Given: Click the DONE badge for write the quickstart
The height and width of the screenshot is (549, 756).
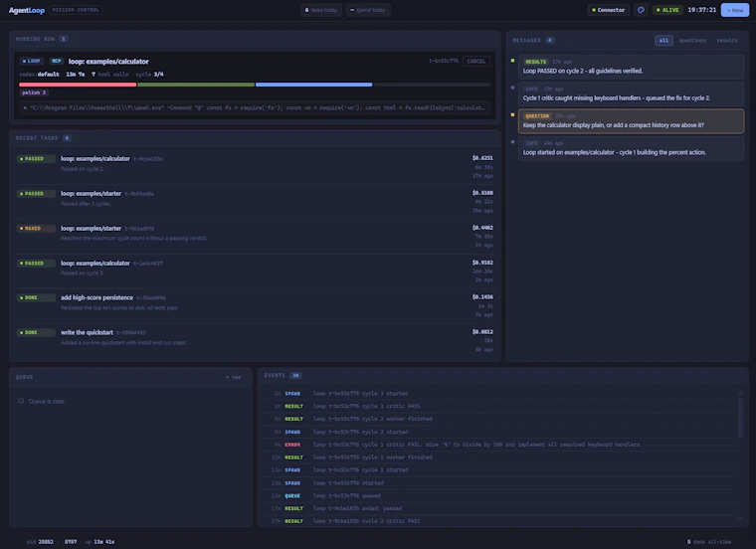Looking at the screenshot, I should pos(36,332).
